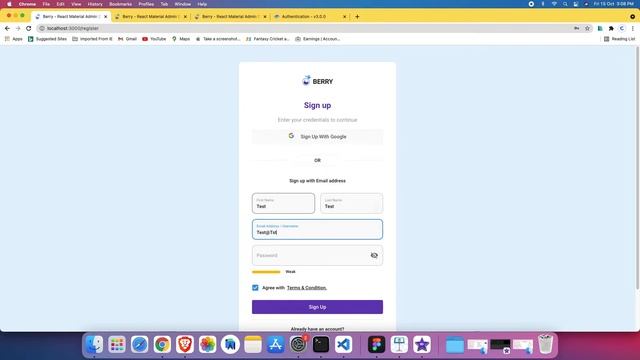Open the saved-password key icon in address bar
This screenshot has height=360, width=640.
click(x=576, y=28)
